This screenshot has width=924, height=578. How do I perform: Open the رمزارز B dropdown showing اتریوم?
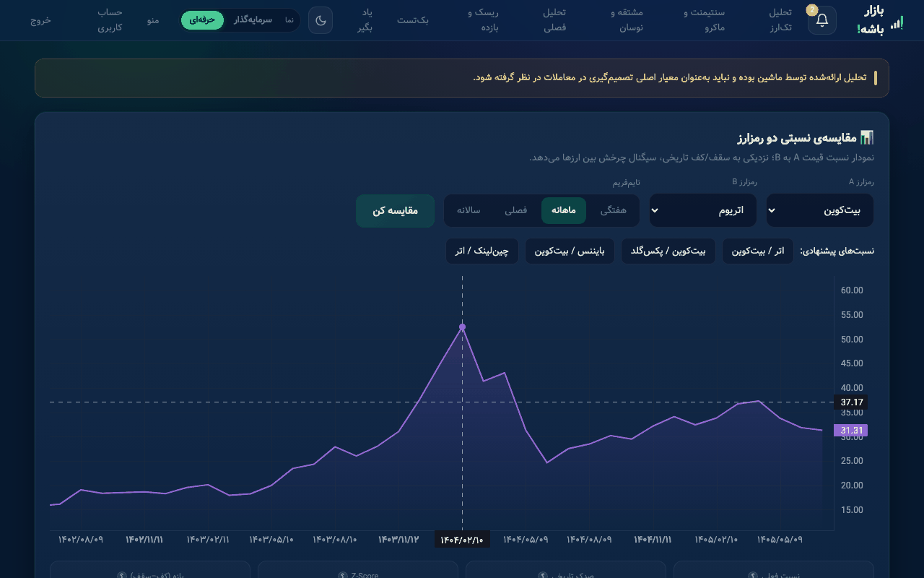click(x=703, y=210)
